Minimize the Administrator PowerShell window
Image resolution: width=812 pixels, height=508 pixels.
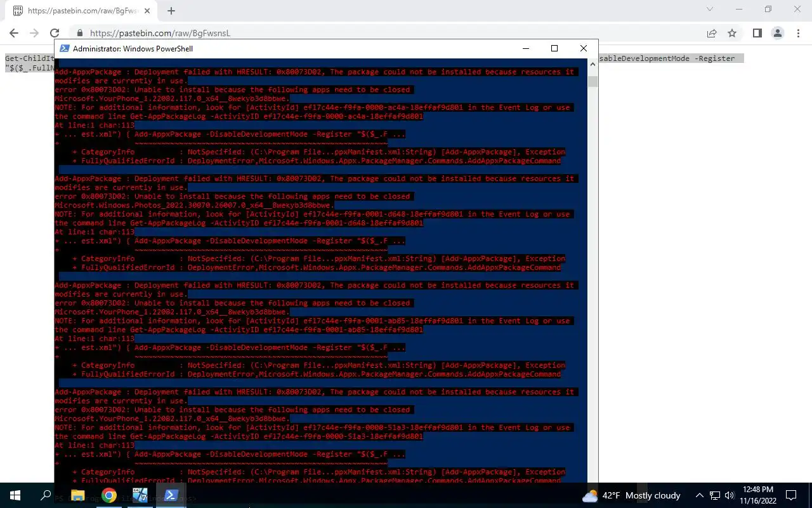[525, 48]
